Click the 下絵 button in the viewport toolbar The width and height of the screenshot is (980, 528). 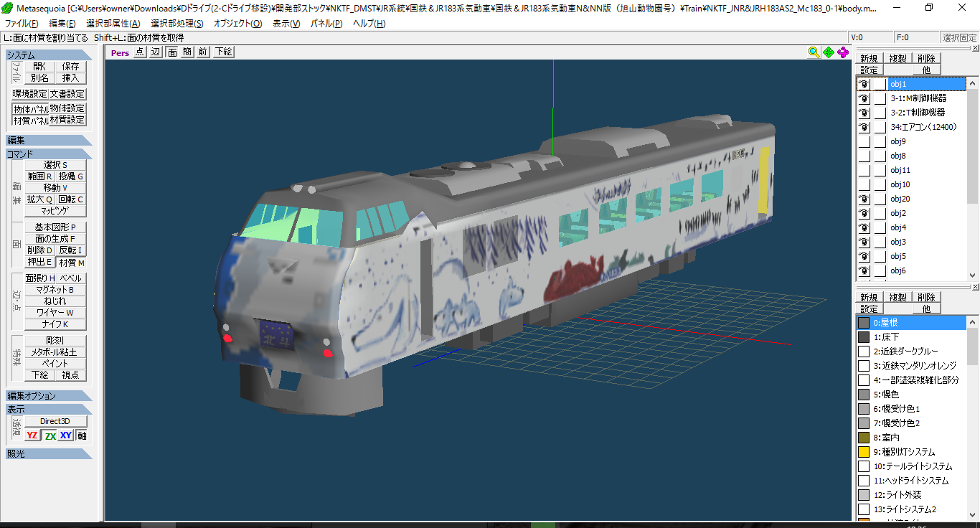(x=223, y=52)
